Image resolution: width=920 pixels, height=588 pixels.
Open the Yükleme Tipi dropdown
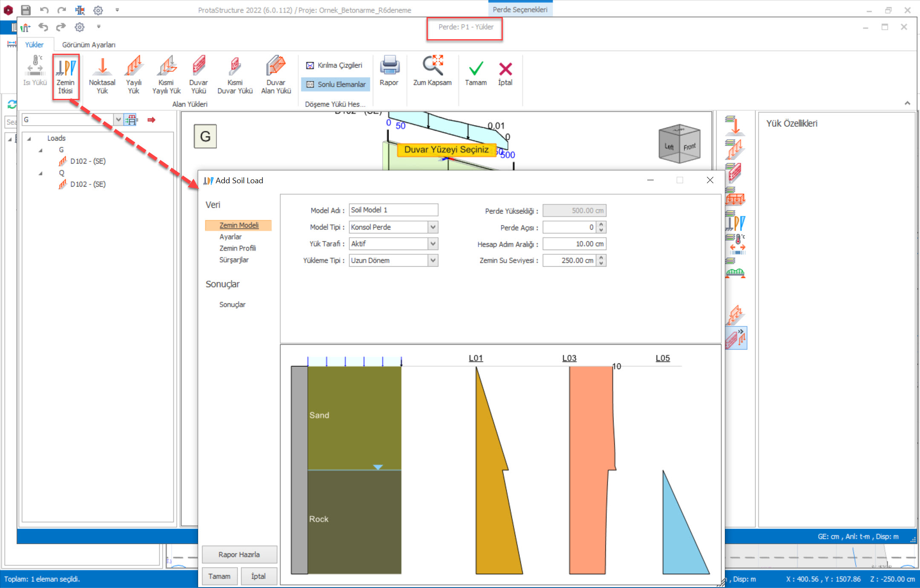click(433, 260)
